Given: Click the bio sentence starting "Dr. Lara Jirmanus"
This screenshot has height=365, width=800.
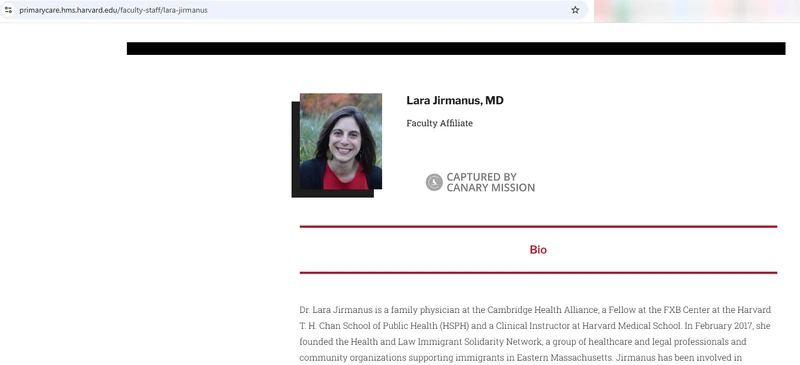Looking at the screenshot, I should point(535,310).
